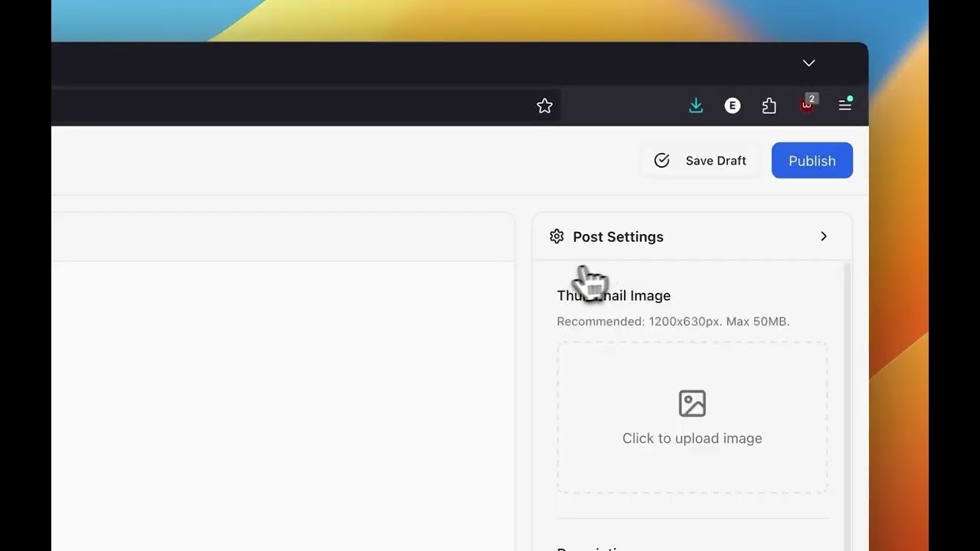
Task: Click the dashed thumbnail upload area
Action: 692,417
